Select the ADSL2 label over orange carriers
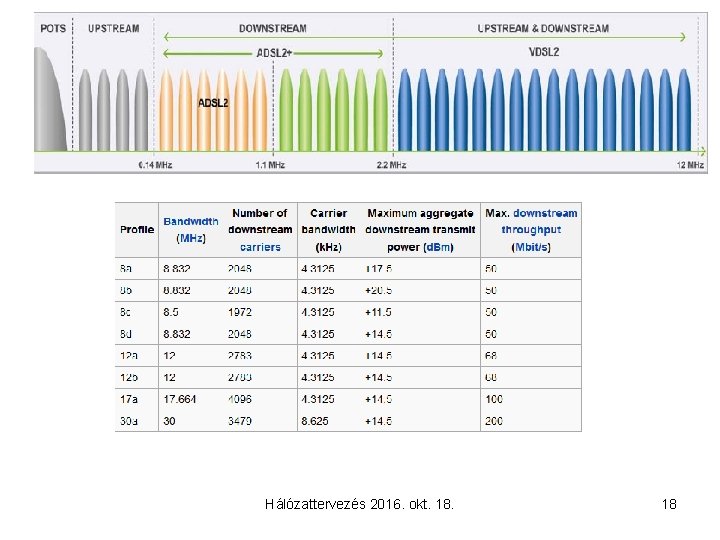 click(213, 103)
